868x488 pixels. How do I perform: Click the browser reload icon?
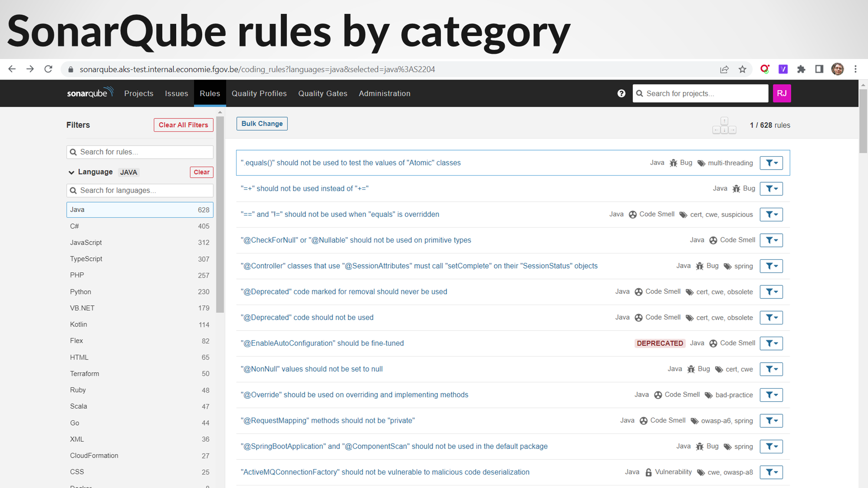click(48, 69)
